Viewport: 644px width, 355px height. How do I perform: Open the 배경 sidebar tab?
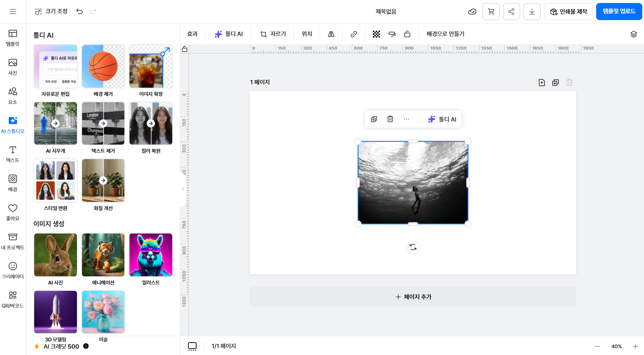tap(13, 183)
